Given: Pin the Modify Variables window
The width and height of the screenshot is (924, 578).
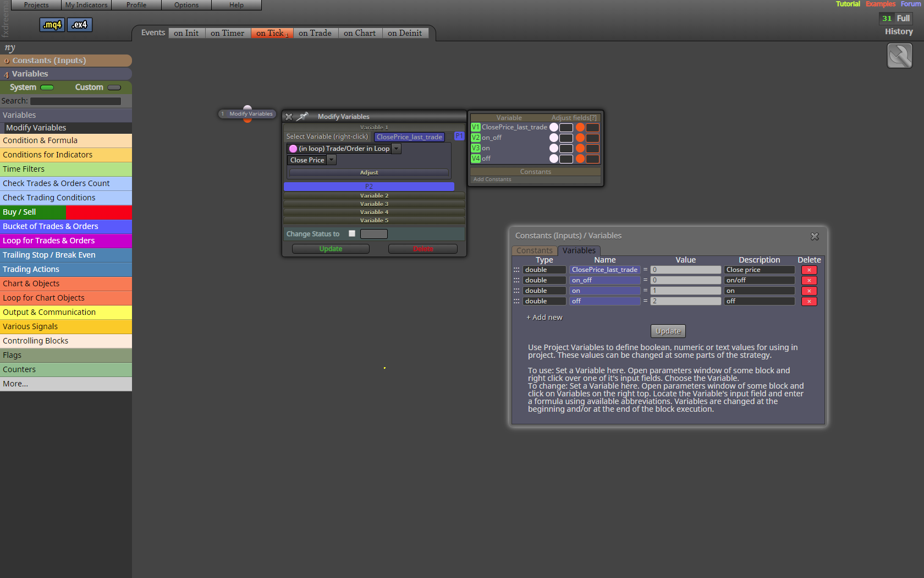Looking at the screenshot, I should (302, 117).
